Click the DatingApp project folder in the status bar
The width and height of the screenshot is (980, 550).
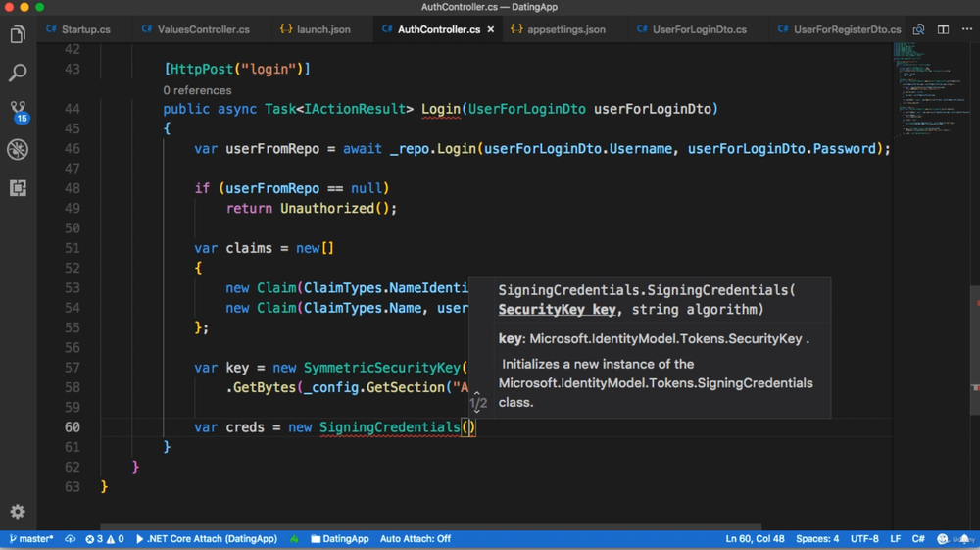(x=340, y=539)
